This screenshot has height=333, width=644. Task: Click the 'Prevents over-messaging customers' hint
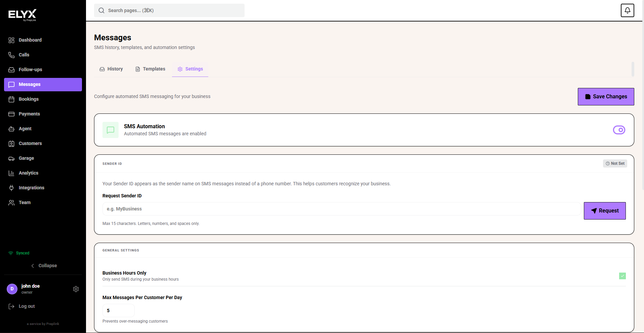pos(135,321)
